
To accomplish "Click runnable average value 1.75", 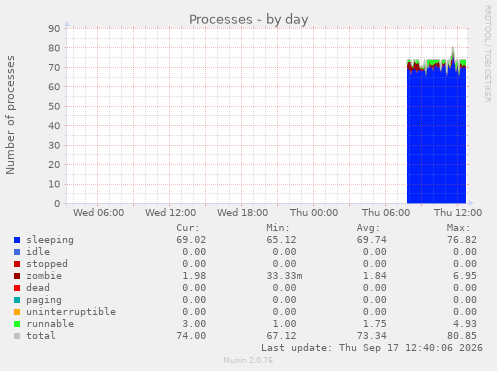I will pos(375,324).
